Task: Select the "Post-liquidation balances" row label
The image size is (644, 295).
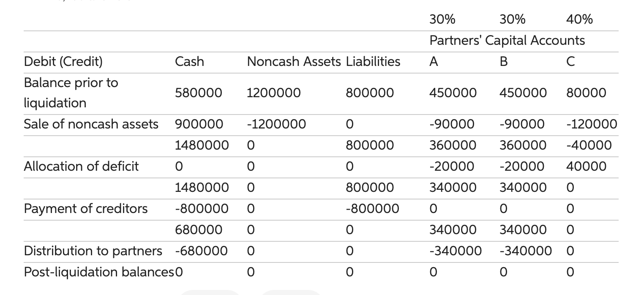Action: point(99,272)
